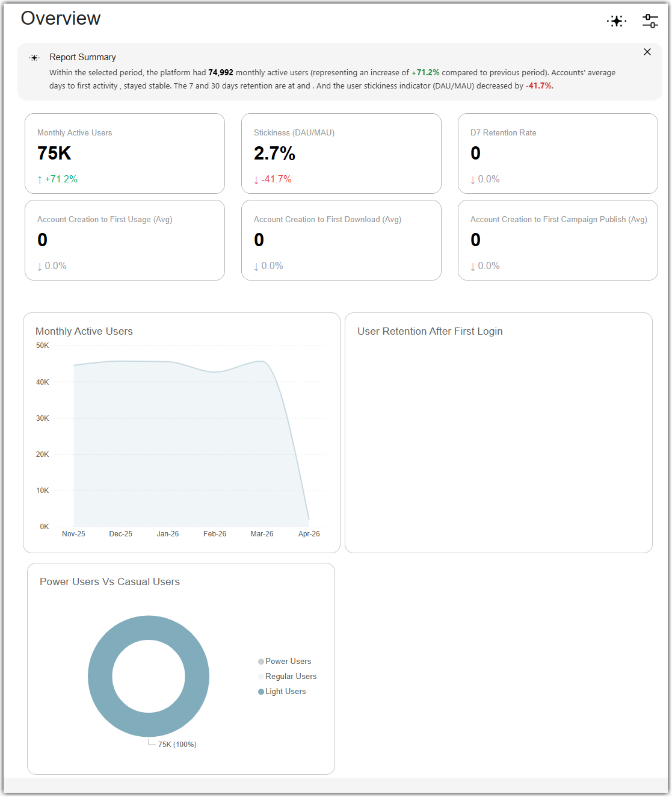Toggle Light Users legend item
The image size is (672, 797).
(282, 691)
